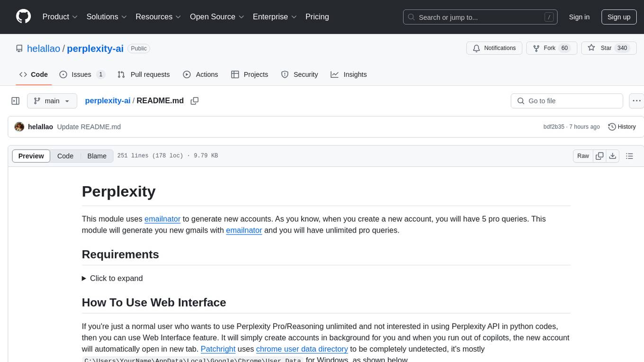Click the 7 hours ago timestamp
This screenshot has height=362, width=644.
[x=584, y=127]
